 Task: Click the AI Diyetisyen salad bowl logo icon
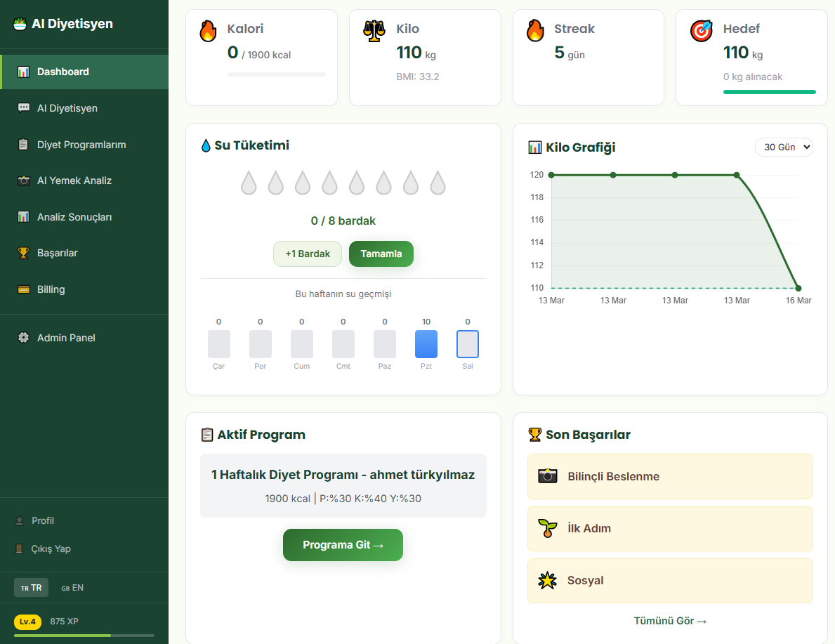click(20, 24)
